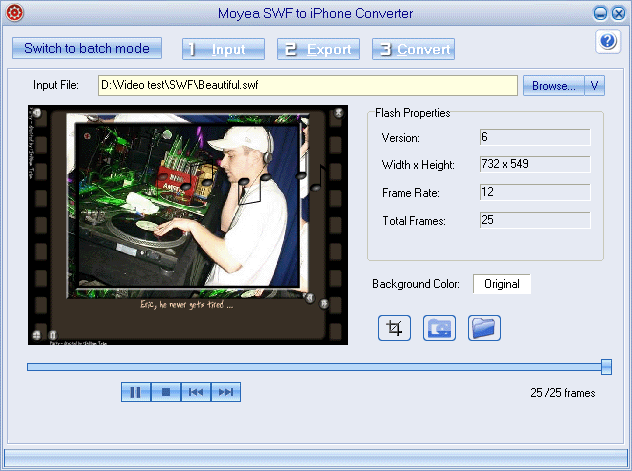The width and height of the screenshot is (632, 471).
Task: Click the crop tool icon
Action: coord(394,328)
